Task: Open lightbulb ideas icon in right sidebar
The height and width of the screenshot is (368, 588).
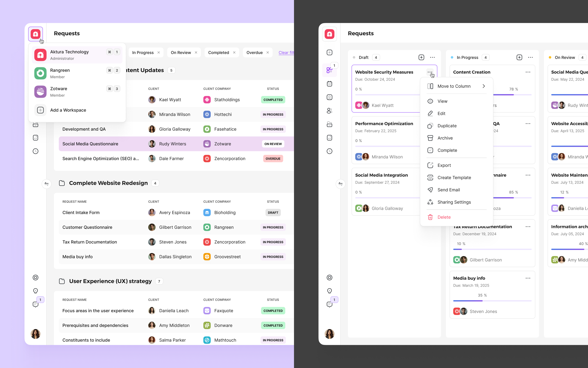Action: 330,291
